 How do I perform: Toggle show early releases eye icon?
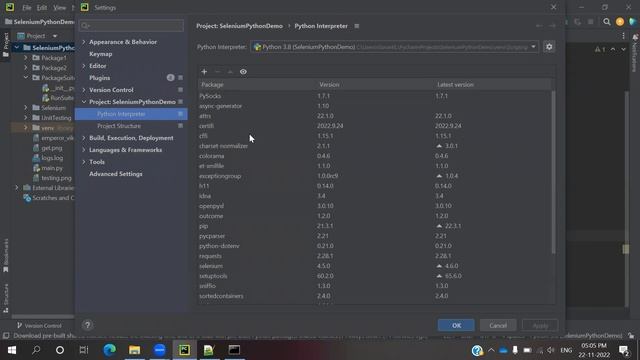coord(243,72)
